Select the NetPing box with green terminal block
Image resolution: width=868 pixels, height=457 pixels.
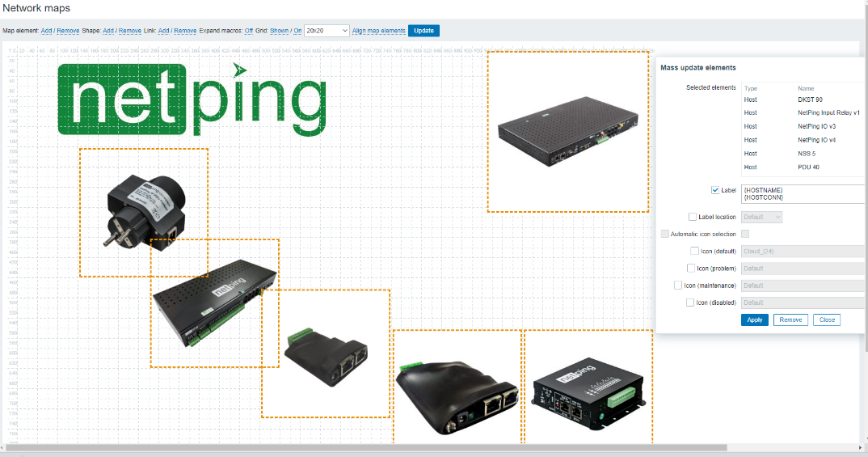(588, 387)
